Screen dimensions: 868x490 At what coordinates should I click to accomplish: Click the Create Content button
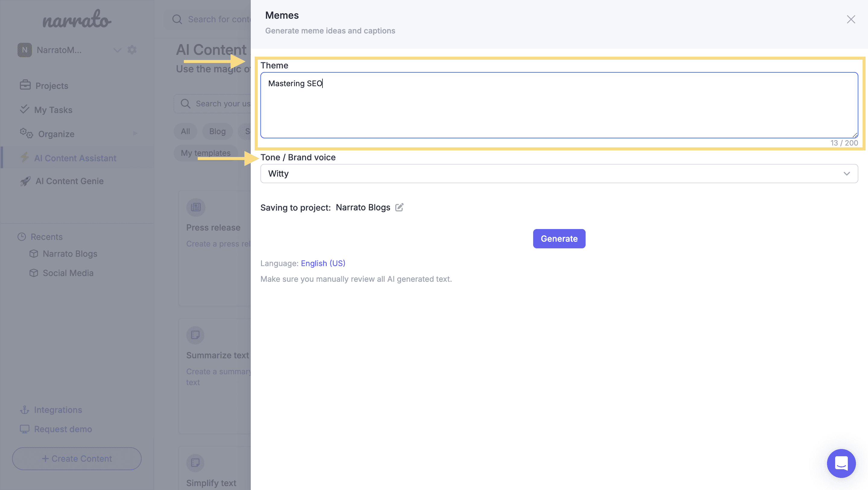point(77,459)
